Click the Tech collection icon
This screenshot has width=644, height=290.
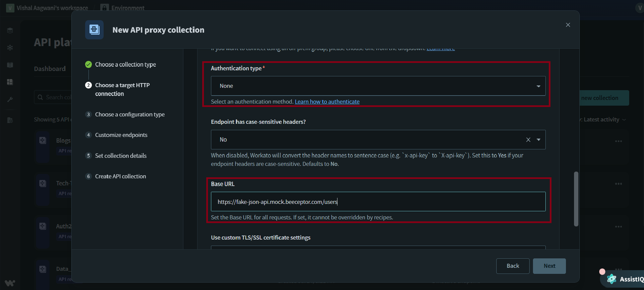pyautogui.click(x=43, y=183)
